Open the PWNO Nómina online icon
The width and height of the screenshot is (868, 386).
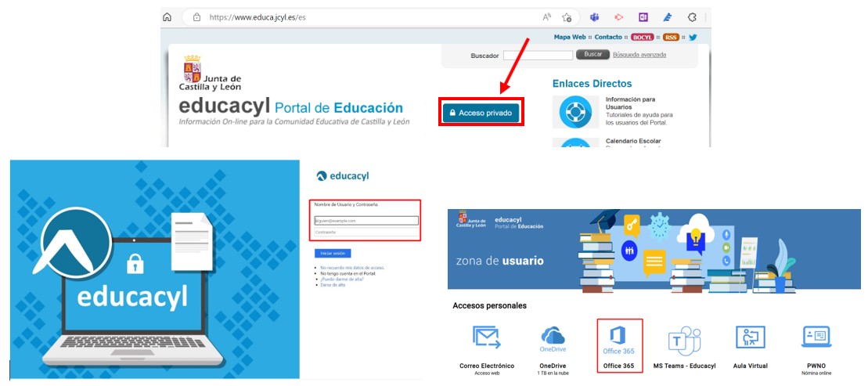pyautogui.click(x=816, y=338)
